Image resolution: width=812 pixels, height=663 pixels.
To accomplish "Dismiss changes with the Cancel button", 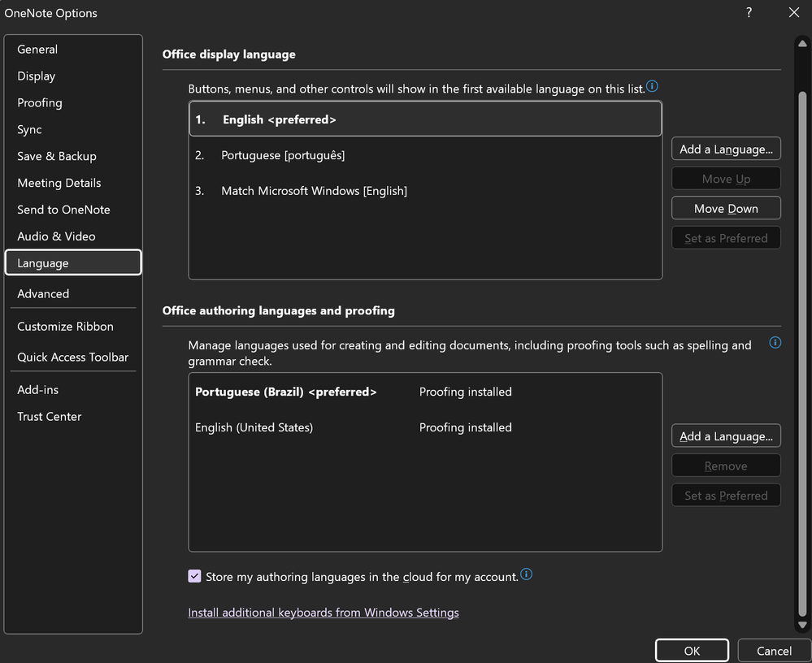I will [774, 651].
